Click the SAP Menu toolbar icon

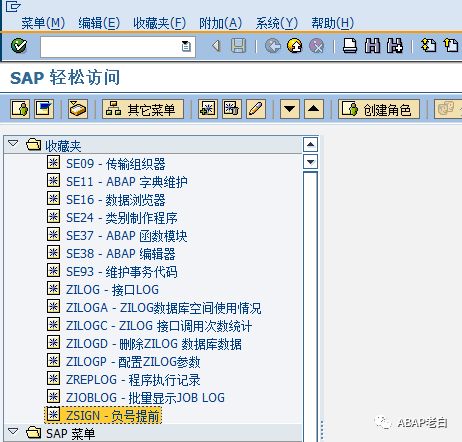[44, 109]
